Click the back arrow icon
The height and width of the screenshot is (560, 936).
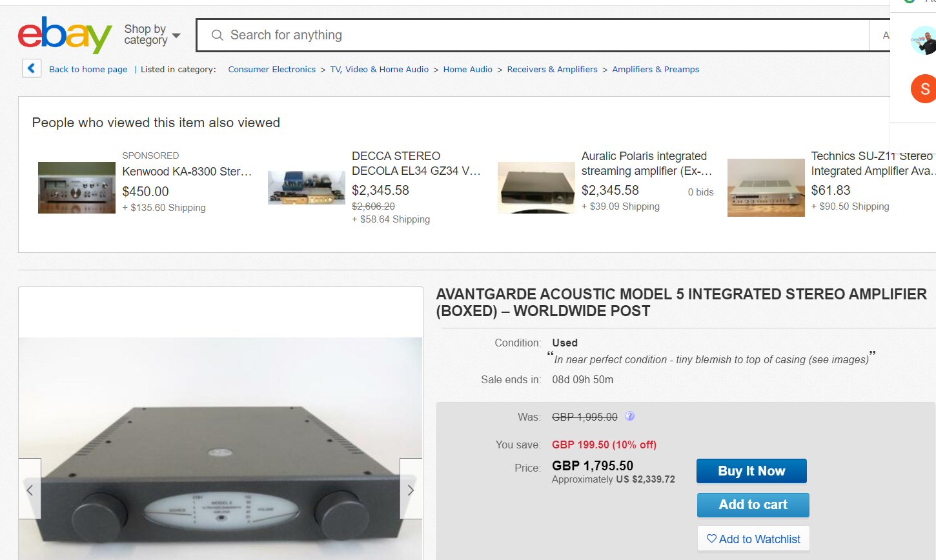click(x=32, y=68)
